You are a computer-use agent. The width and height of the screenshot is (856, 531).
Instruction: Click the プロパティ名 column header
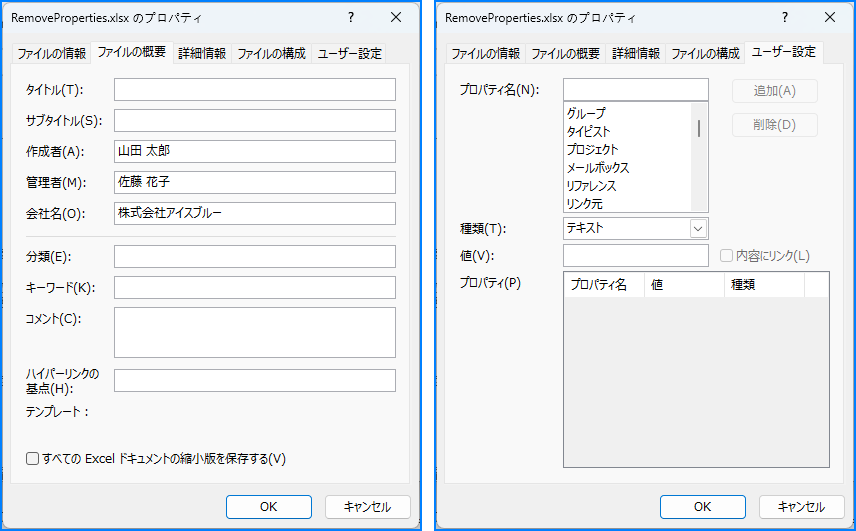pyautogui.click(x=604, y=285)
